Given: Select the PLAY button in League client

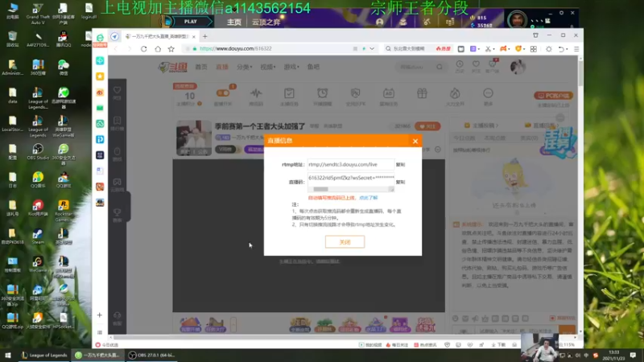Looking at the screenshot, I should point(189,22).
